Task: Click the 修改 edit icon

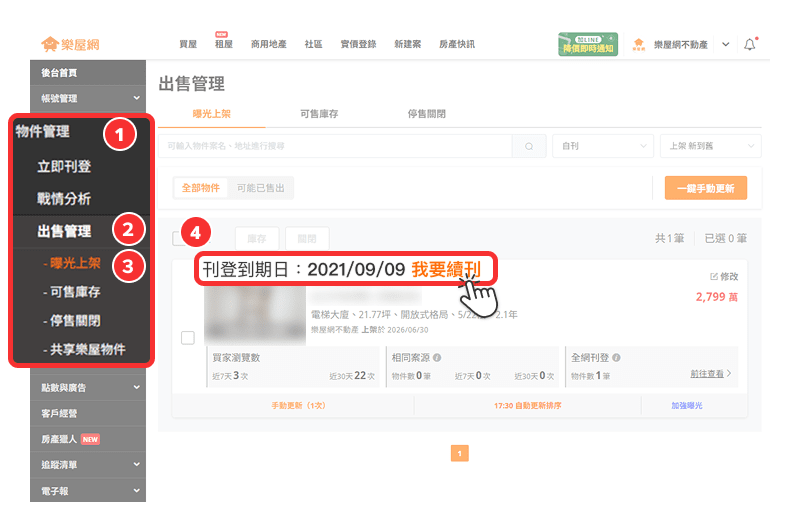Action: point(714,277)
